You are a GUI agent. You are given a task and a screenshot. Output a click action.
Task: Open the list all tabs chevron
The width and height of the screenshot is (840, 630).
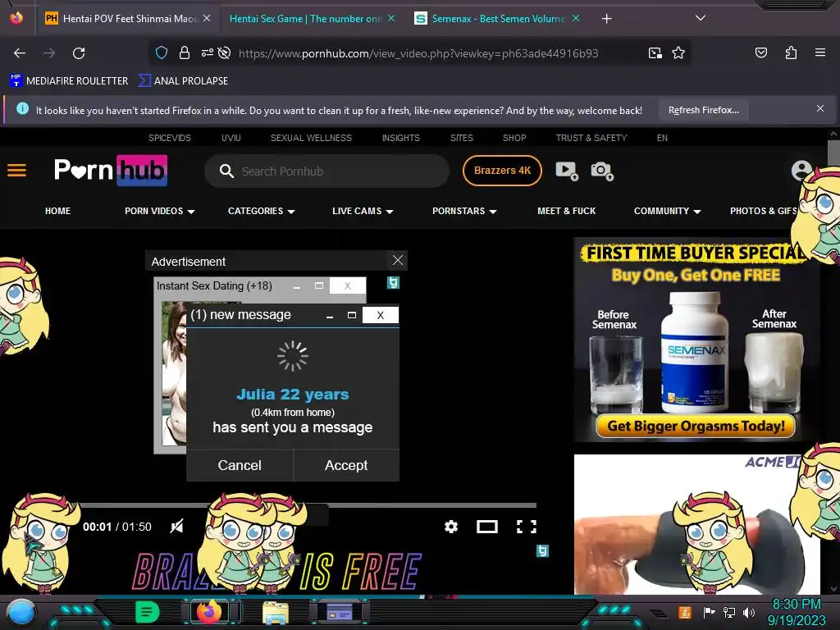point(700,18)
